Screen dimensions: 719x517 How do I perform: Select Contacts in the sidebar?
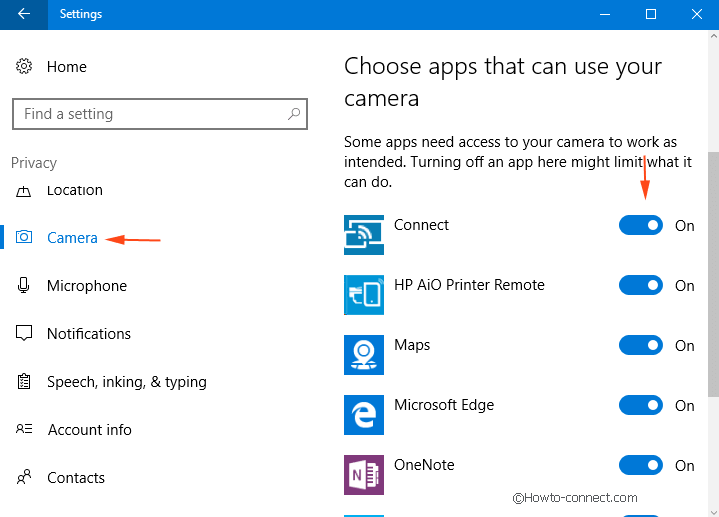tap(76, 478)
